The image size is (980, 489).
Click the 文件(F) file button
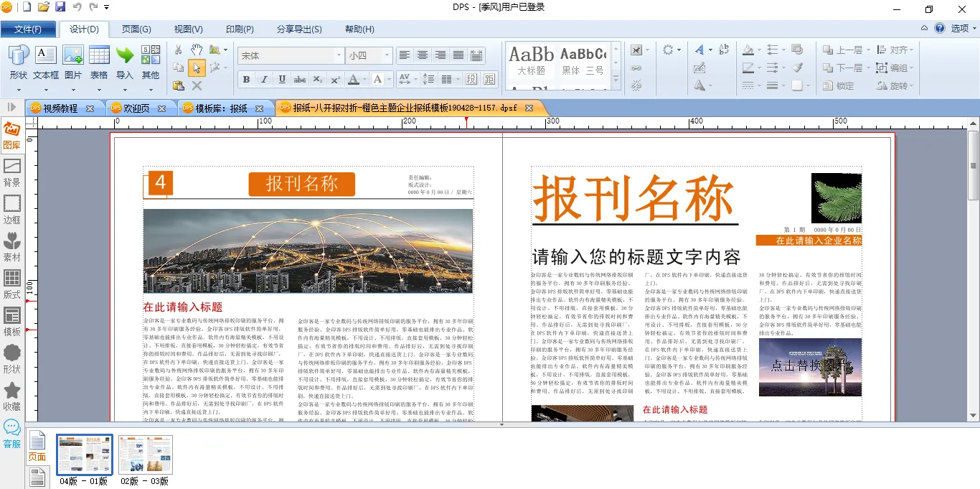pyautogui.click(x=28, y=29)
